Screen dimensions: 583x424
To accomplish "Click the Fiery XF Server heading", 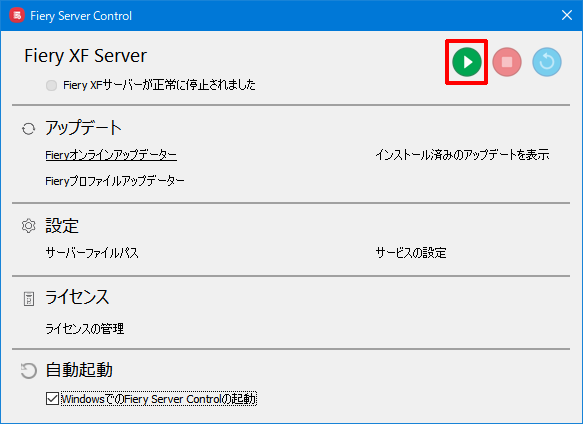I will [86, 56].
